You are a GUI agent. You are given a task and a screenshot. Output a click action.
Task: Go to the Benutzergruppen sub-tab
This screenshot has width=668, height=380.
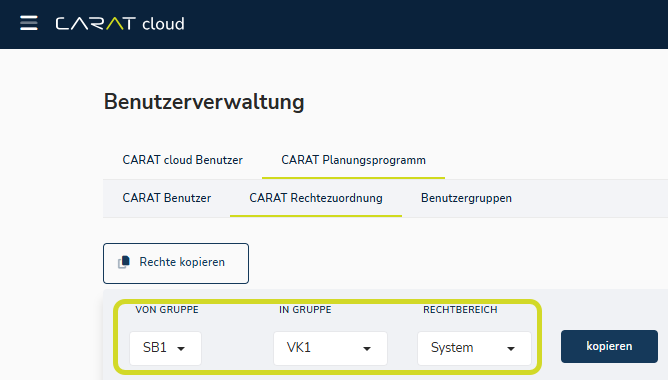pyautogui.click(x=466, y=198)
